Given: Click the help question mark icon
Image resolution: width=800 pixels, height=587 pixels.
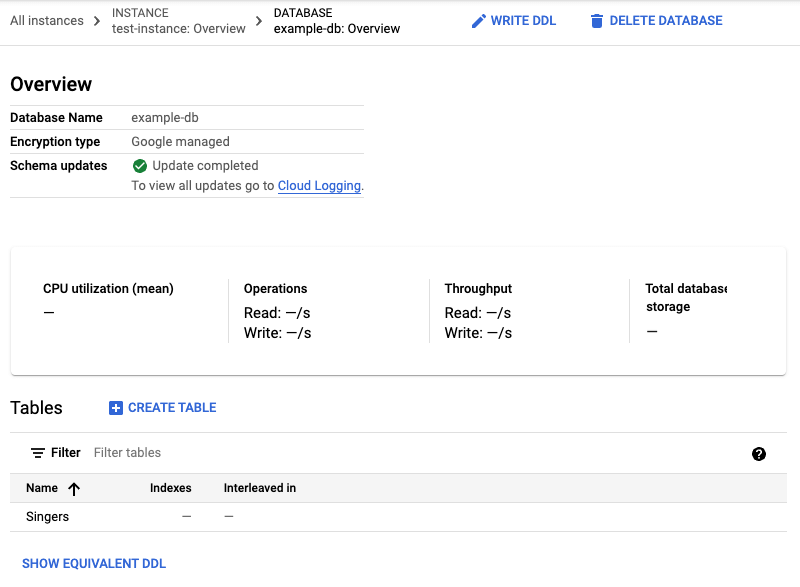Looking at the screenshot, I should pyautogui.click(x=760, y=453).
